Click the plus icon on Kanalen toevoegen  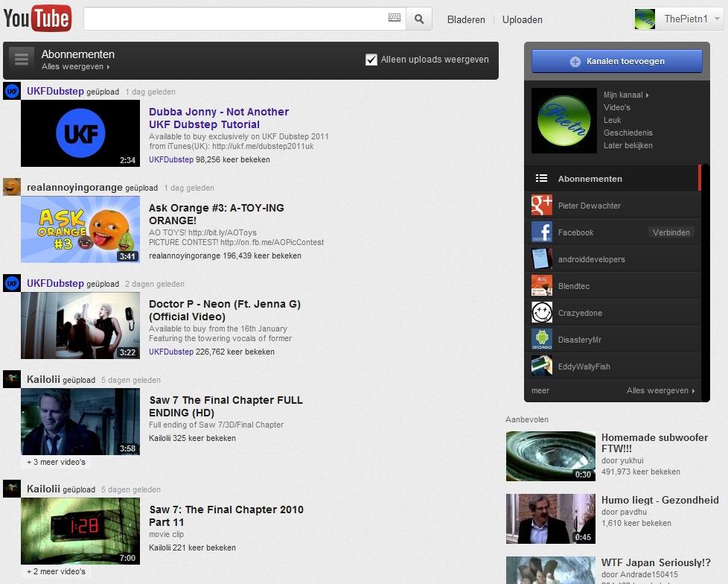tap(575, 61)
